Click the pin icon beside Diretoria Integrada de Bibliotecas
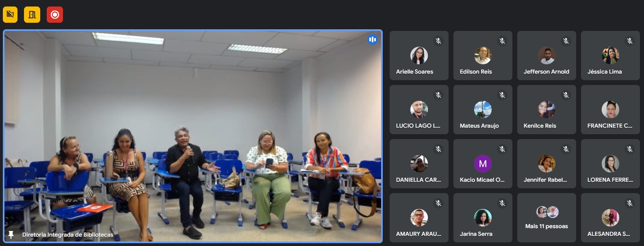Image resolution: width=644 pixels, height=246 pixels. [x=11, y=235]
